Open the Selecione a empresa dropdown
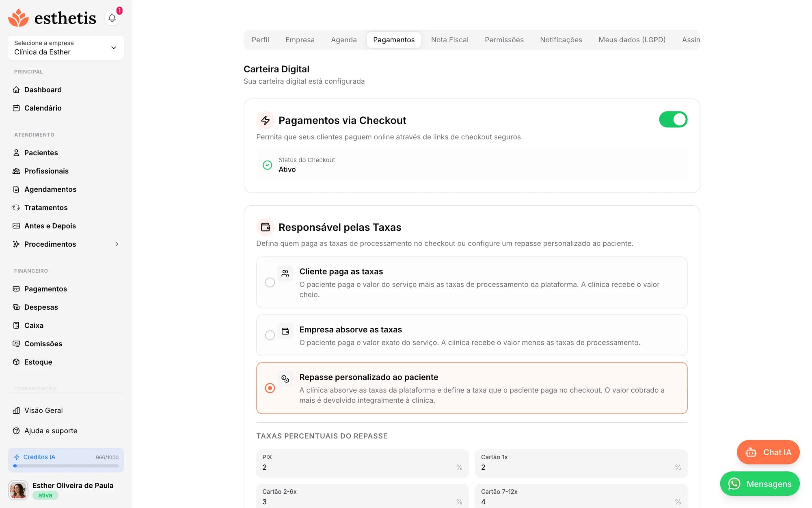 (x=66, y=48)
